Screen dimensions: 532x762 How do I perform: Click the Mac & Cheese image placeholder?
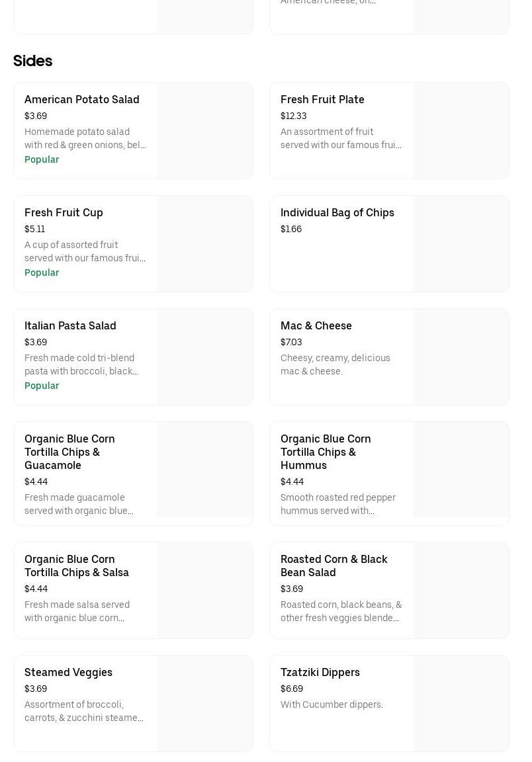tap(461, 357)
